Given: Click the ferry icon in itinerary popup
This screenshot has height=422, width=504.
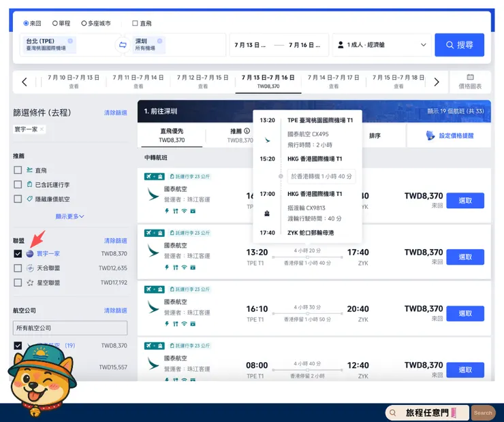Looking at the screenshot, I should 267,214.
